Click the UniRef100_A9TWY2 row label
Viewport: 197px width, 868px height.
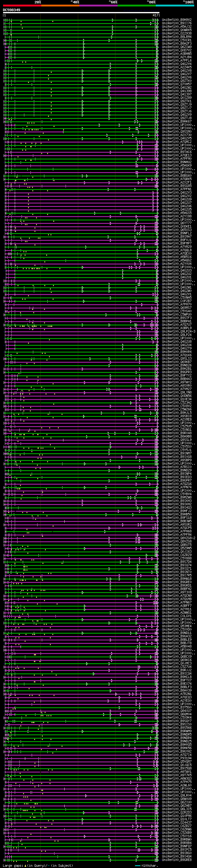click(x=177, y=382)
